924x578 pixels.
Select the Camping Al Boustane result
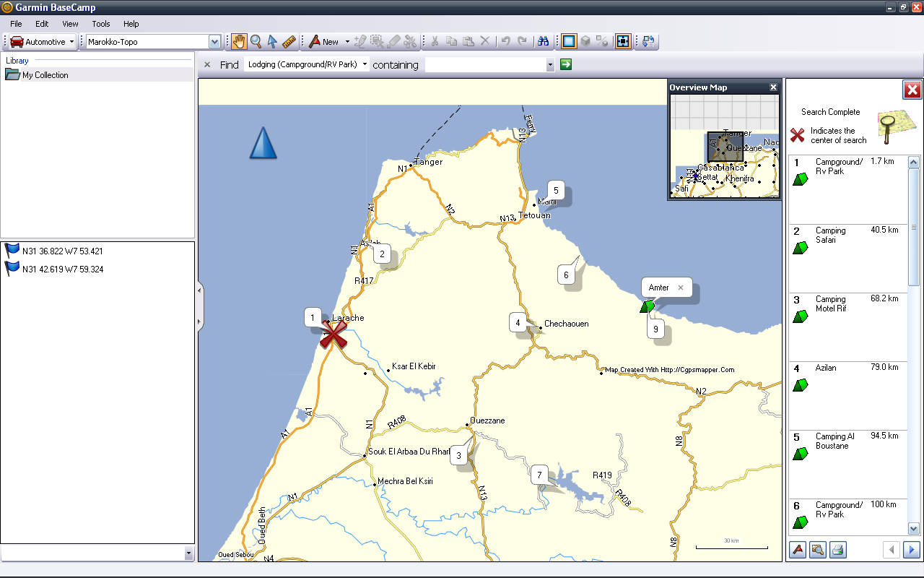pos(847,464)
